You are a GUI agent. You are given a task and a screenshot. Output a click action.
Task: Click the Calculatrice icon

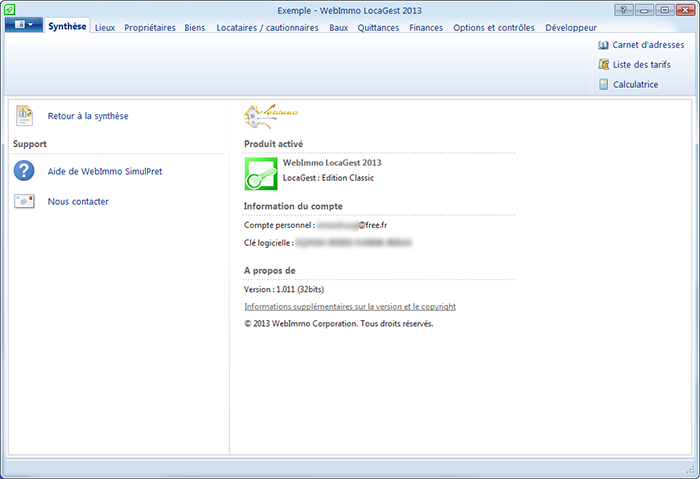[604, 84]
